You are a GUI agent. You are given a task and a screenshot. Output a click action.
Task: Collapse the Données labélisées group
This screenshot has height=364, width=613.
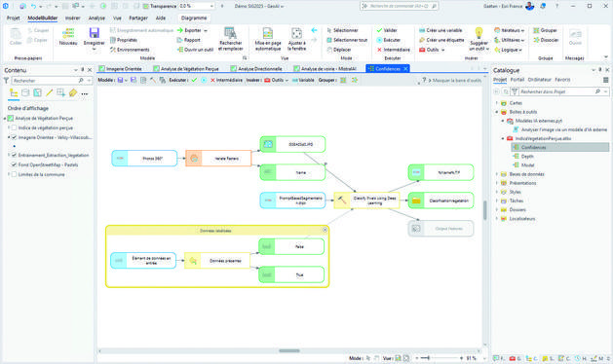325,230
